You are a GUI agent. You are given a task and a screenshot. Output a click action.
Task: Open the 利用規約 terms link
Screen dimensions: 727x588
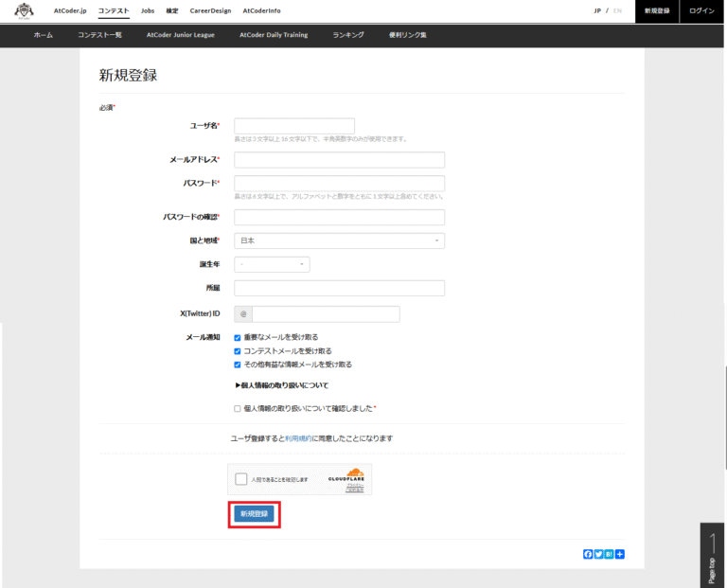tap(298, 438)
